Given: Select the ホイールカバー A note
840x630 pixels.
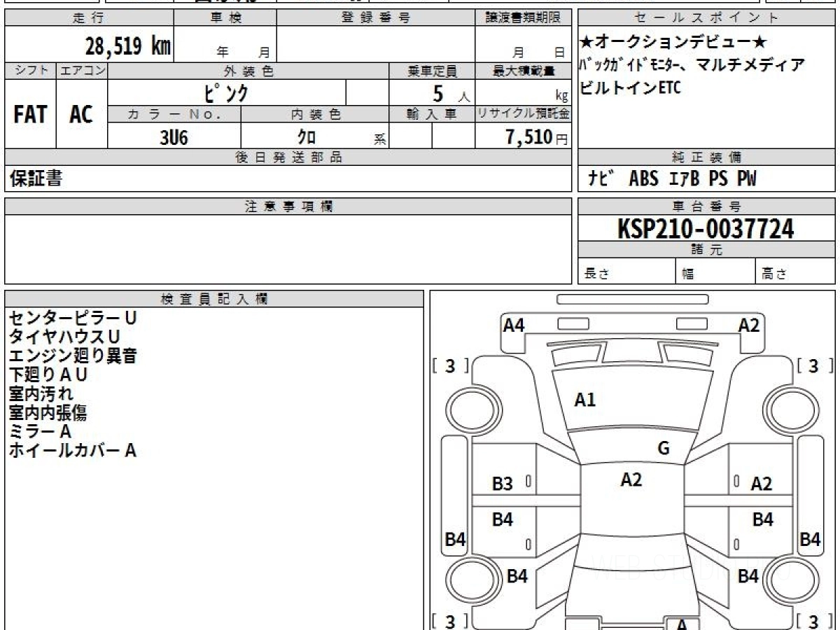Looking at the screenshot, I should point(72,450).
